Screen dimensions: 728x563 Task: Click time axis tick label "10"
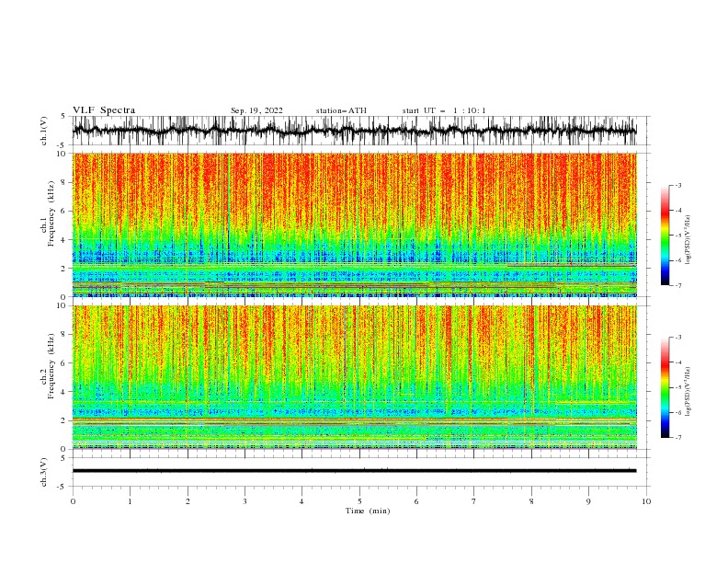click(646, 501)
